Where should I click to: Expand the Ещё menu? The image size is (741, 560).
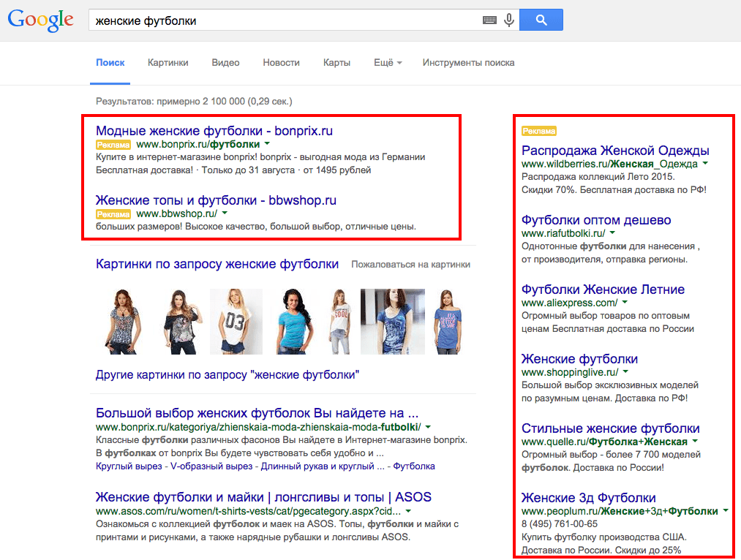tap(388, 62)
